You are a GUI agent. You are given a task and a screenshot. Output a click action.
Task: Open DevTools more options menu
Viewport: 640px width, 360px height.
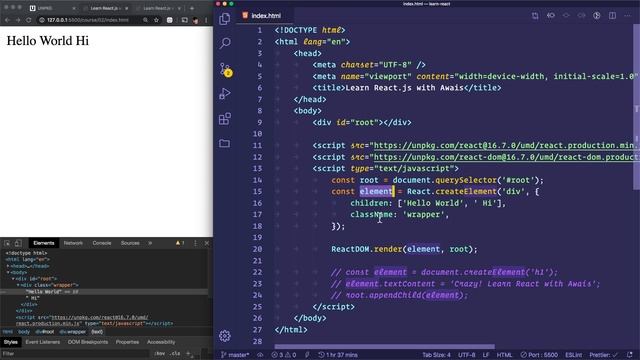click(x=195, y=243)
